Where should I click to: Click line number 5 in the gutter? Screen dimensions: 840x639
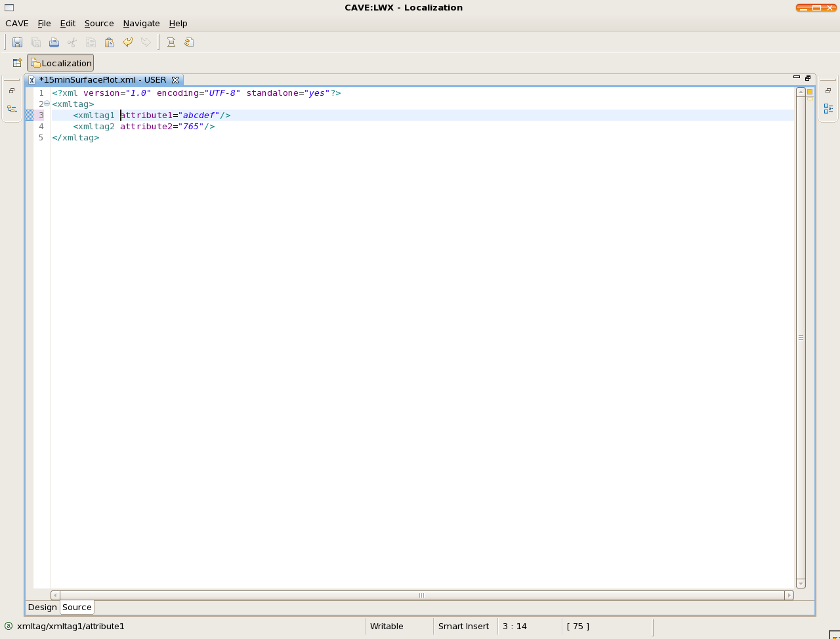tap(41, 138)
